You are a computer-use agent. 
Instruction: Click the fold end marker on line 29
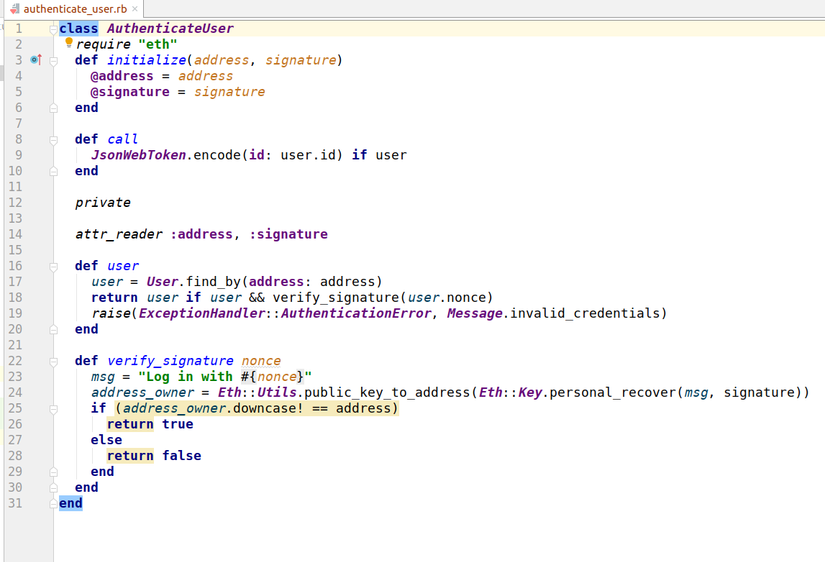pyautogui.click(x=53, y=472)
